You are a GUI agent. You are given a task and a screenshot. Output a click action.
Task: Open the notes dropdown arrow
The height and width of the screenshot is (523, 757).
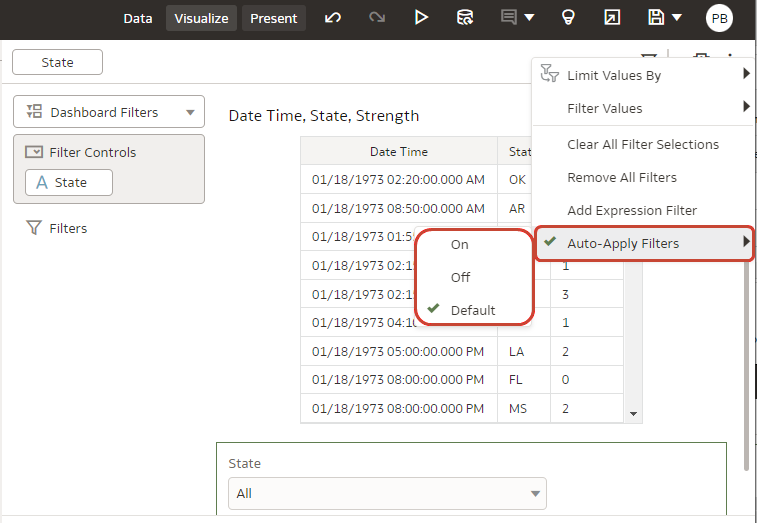click(529, 18)
